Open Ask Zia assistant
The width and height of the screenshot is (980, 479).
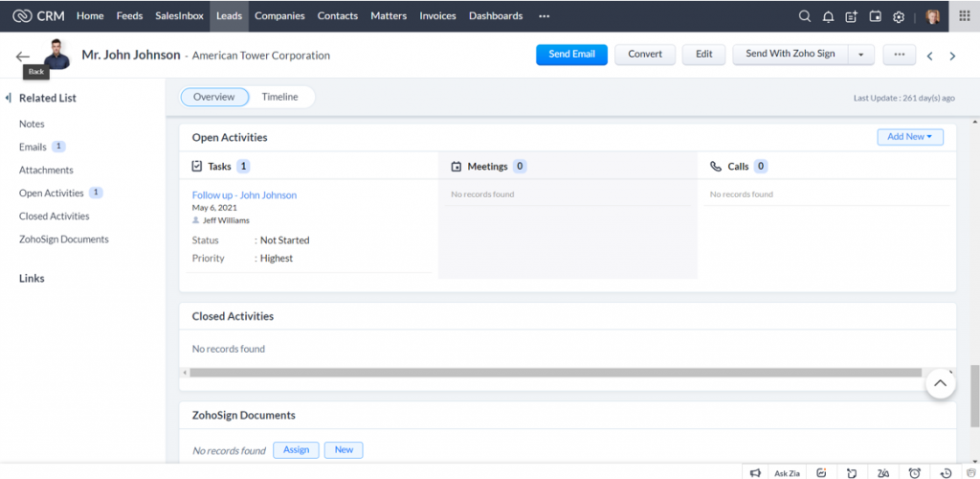(x=787, y=473)
